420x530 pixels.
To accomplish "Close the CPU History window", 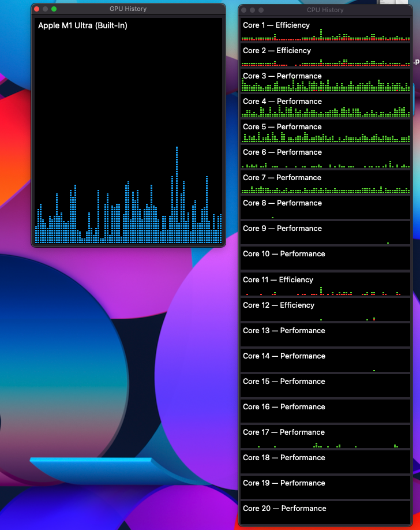I will point(244,10).
